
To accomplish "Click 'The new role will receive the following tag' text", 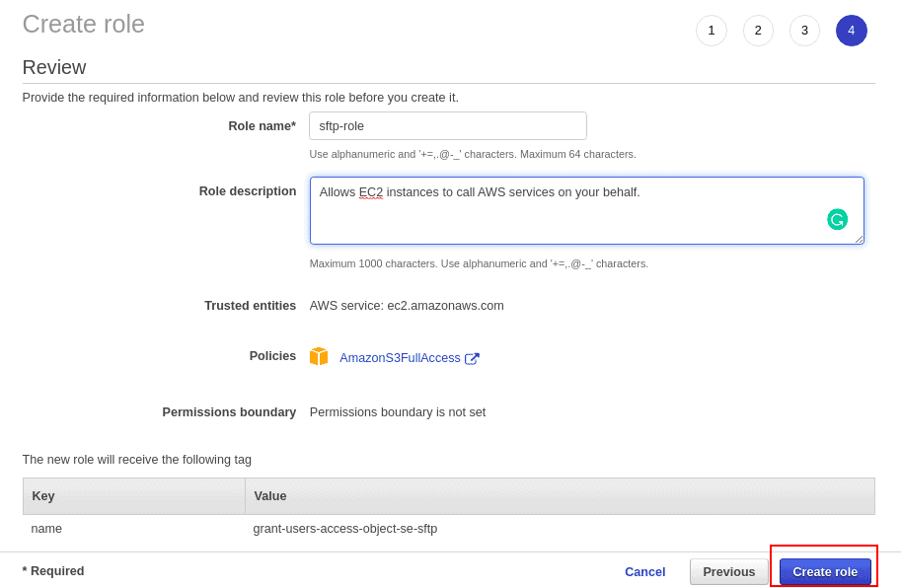I will [x=137, y=460].
